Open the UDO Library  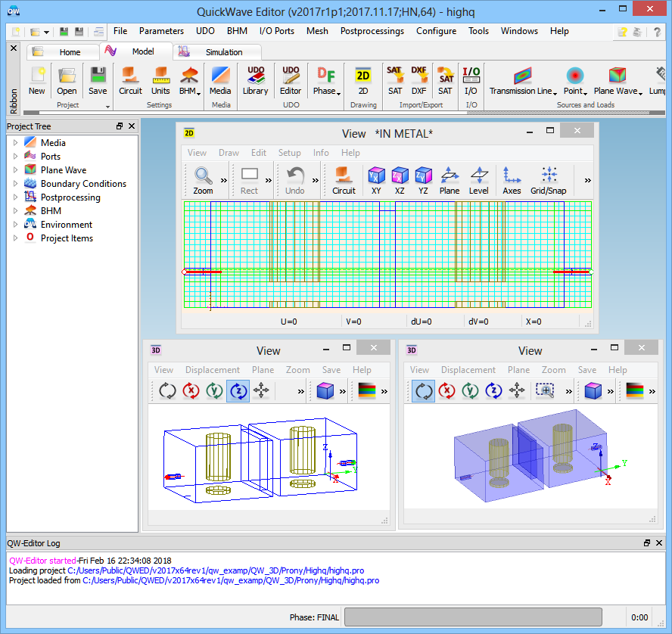pyautogui.click(x=255, y=80)
